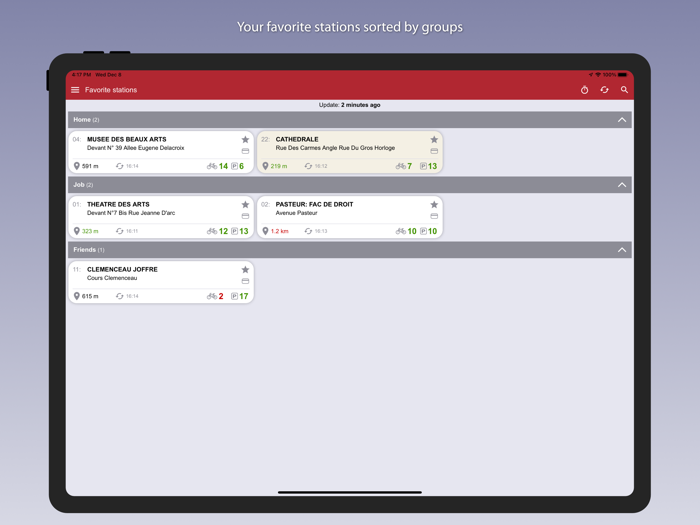Click the 323 m distance value
The height and width of the screenshot is (525, 700).
tap(90, 231)
